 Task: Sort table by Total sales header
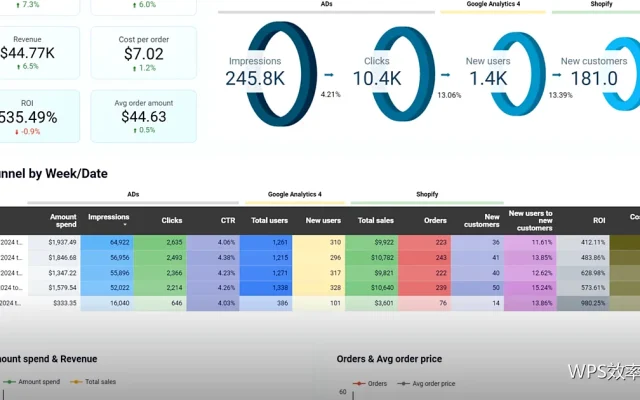(376, 220)
